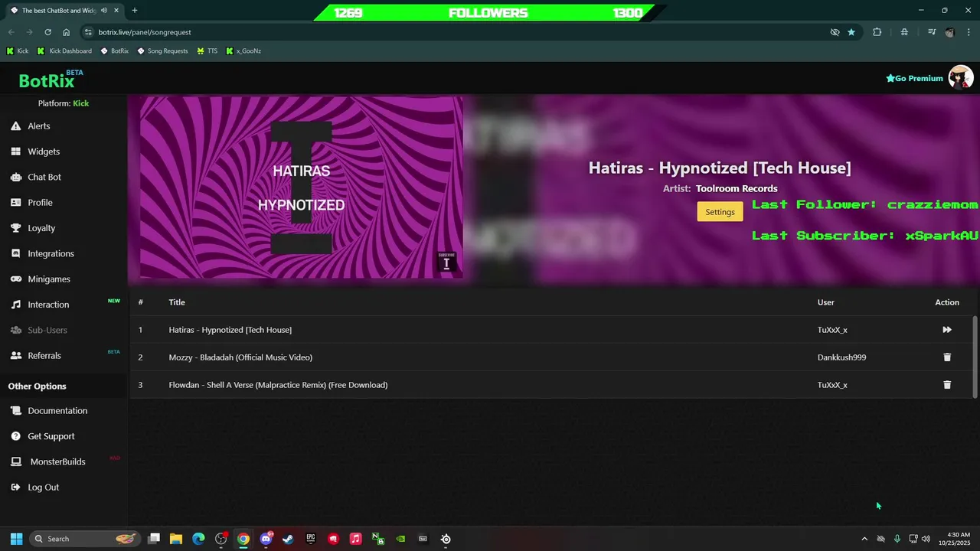Click the taskbar Search box
This screenshot has height=551, width=980.
86,539
